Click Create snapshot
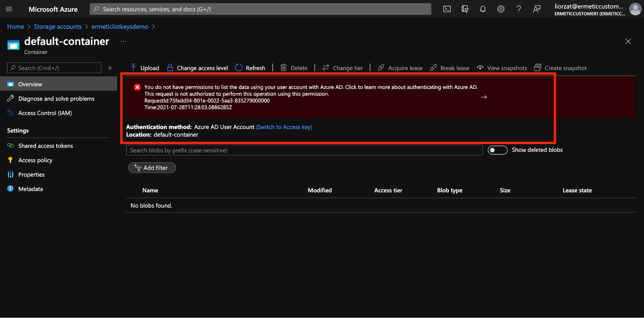 (x=560, y=68)
